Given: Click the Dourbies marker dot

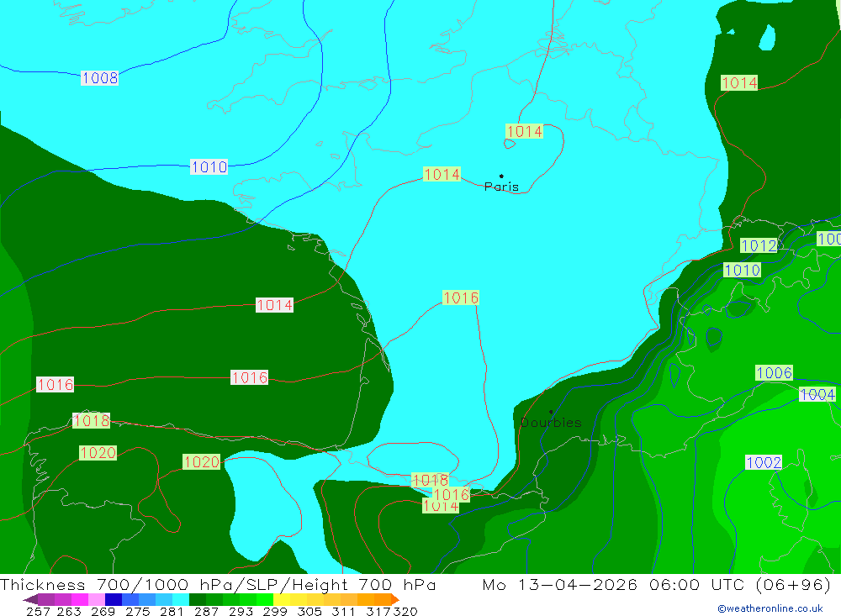Looking at the screenshot, I should (x=551, y=412).
